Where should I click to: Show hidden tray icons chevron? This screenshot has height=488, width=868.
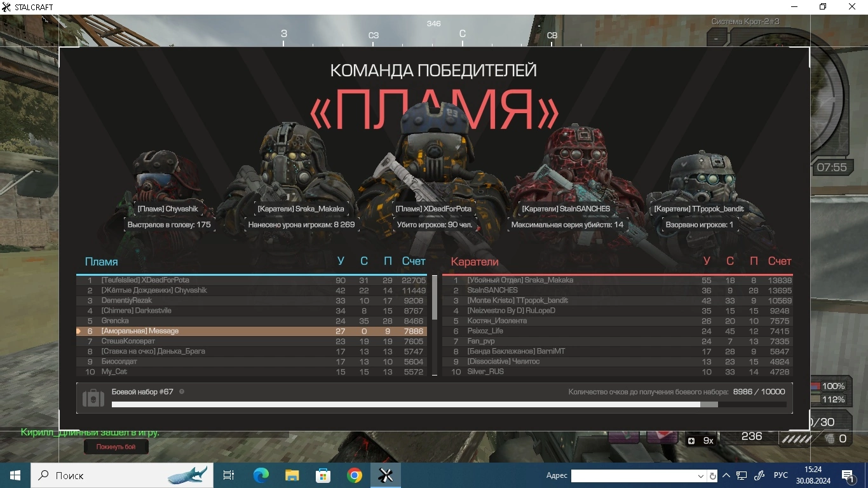[x=726, y=475]
